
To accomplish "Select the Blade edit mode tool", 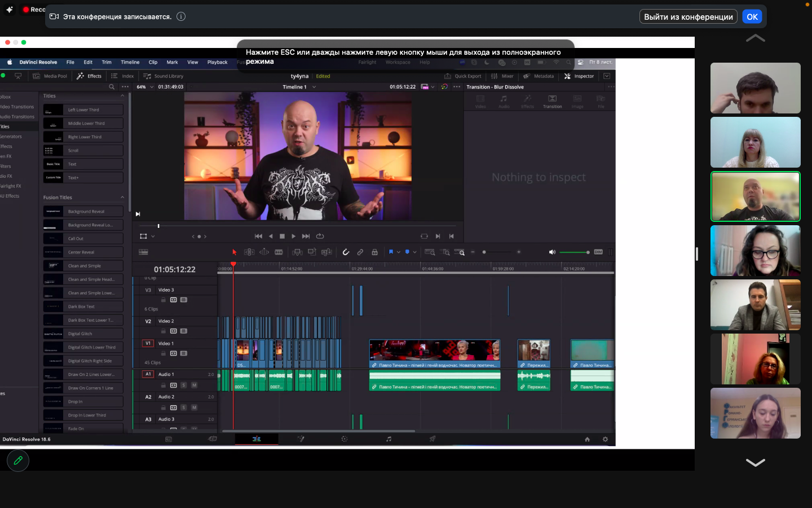I will [x=279, y=252].
